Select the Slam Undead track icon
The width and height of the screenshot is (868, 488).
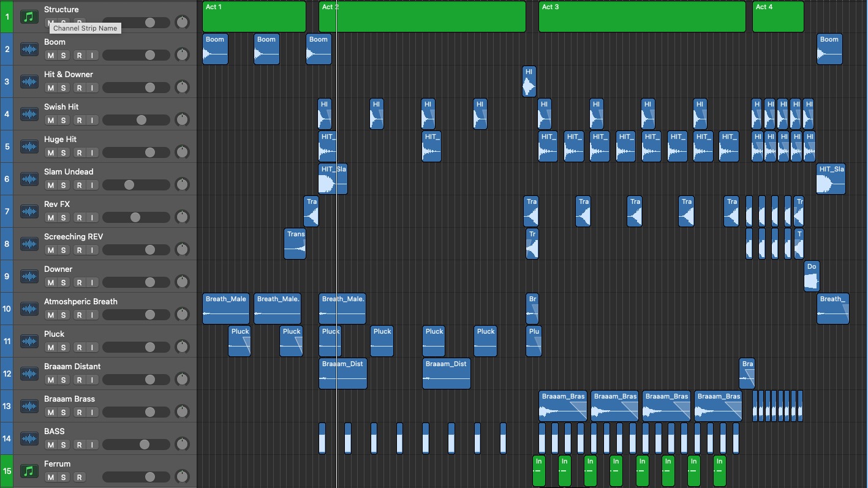[29, 179]
